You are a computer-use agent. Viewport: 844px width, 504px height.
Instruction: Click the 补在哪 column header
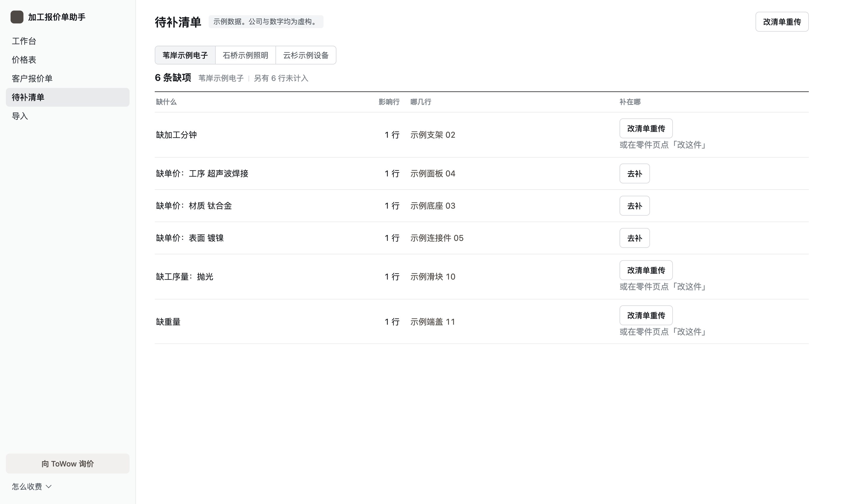point(630,102)
